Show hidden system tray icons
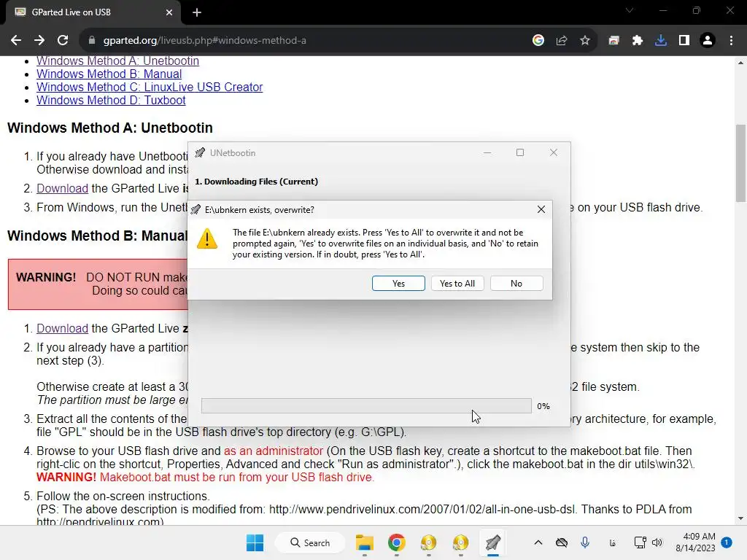Image resolution: width=747 pixels, height=560 pixels. (538, 542)
